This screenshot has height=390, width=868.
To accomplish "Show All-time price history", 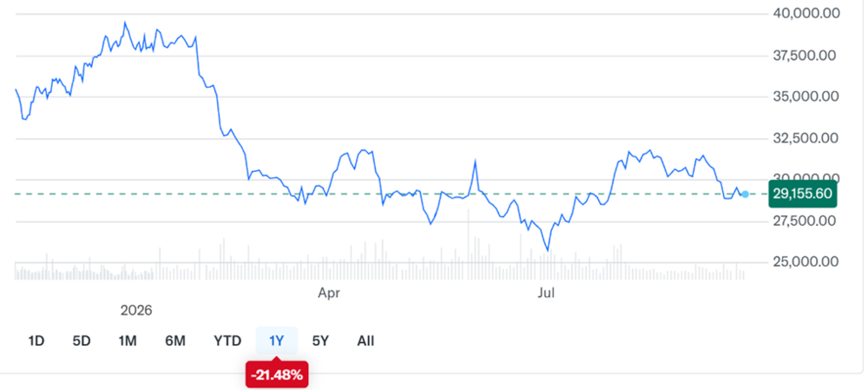I will pos(365,340).
